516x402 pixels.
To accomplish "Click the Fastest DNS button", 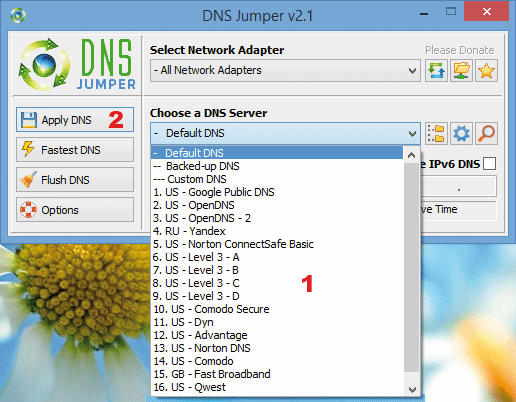I will tap(75, 150).
